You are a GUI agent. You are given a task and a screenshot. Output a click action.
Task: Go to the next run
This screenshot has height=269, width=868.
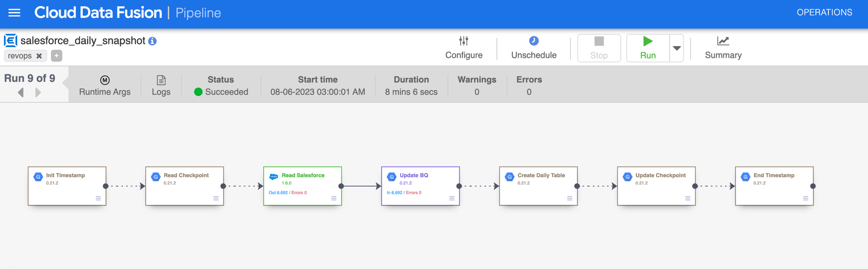coord(38,93)
